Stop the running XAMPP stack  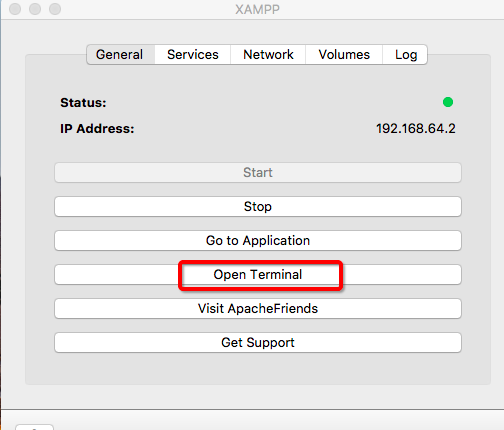(258, 206)
